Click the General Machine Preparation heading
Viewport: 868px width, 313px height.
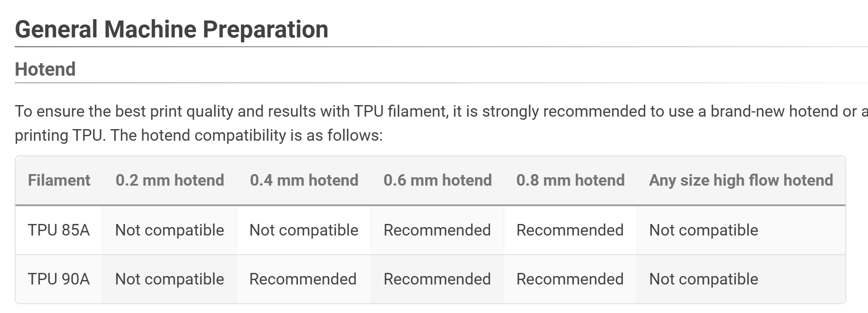point(172,29)
